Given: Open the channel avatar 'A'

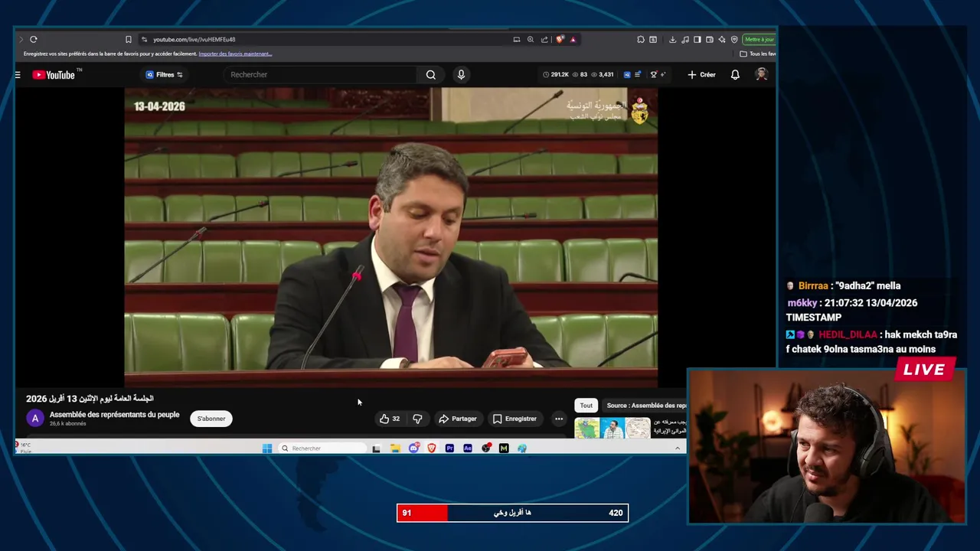Looking at the screenshot, I should (x=35, y=419).
